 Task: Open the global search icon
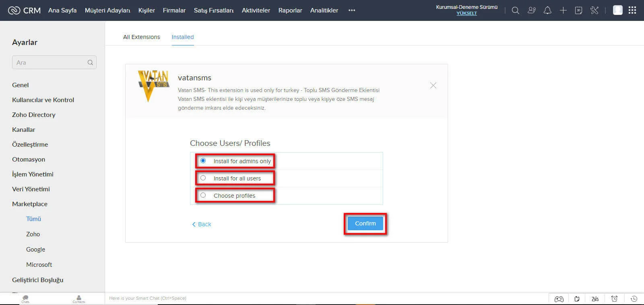tap(515, 10)
